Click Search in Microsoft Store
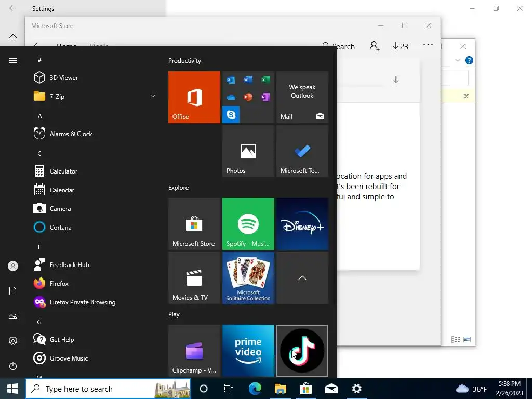The image size is (532, 399). [339, 46]
